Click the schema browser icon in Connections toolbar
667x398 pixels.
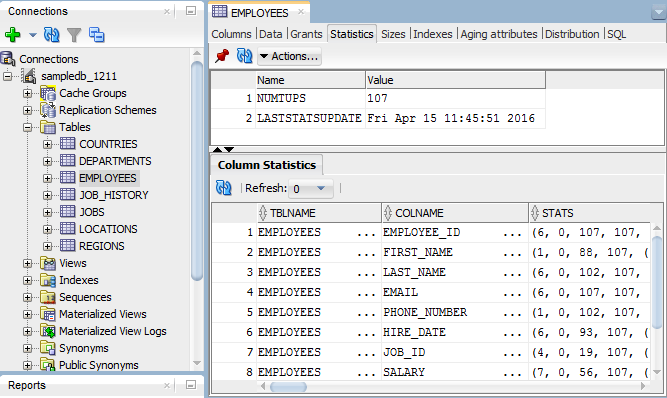point(97,35)
